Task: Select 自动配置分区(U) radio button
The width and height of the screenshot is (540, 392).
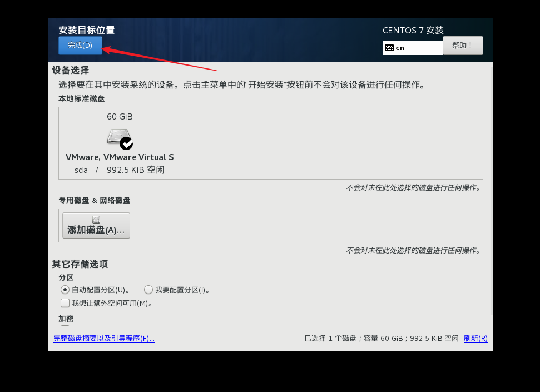Action: (x=65, y=290)
